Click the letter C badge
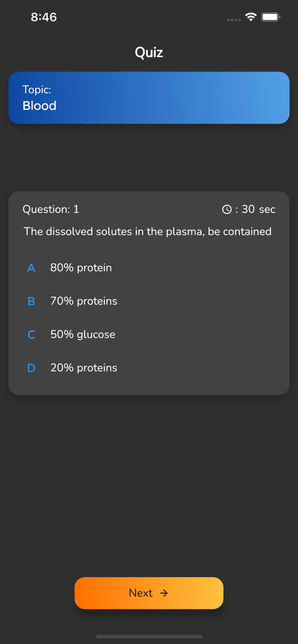Screen dimensions: 298x644 tap(31, 334)
